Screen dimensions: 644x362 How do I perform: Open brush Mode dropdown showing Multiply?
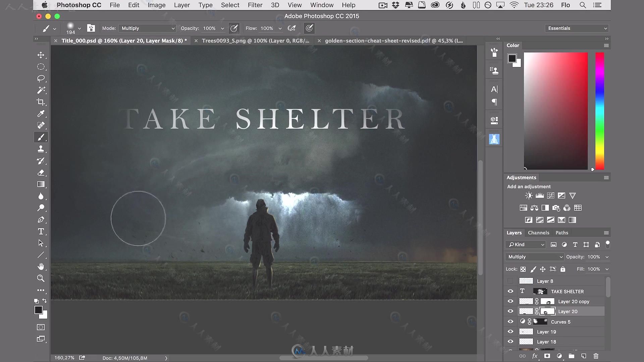[x=148, y=28]
